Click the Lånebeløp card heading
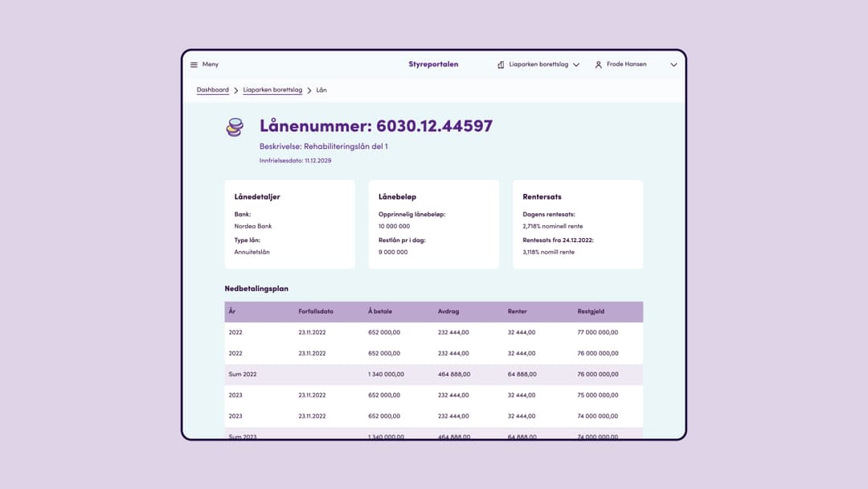The height and width of the screenshot is (489, 868). point(397,196)
